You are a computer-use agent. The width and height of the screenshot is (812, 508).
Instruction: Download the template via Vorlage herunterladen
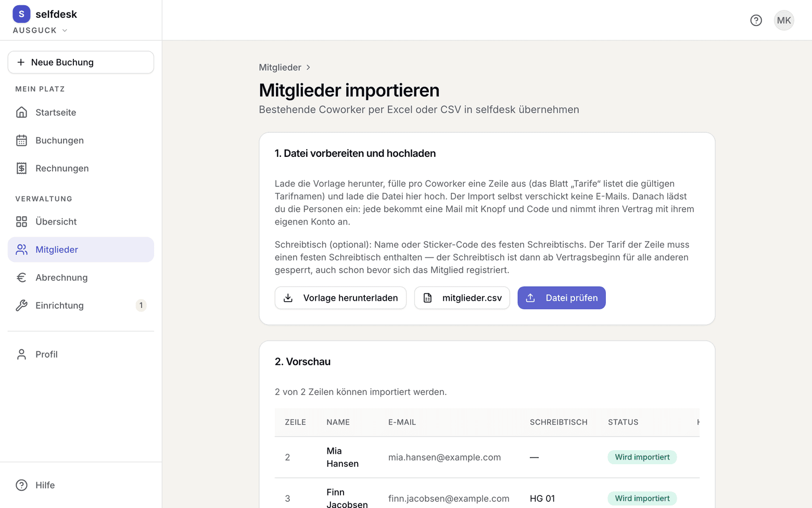[340, 298]
